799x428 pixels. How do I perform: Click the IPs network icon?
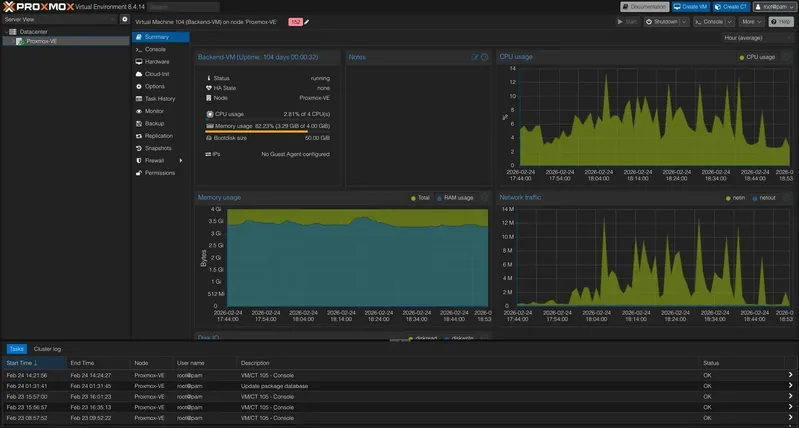click(208, 154)
